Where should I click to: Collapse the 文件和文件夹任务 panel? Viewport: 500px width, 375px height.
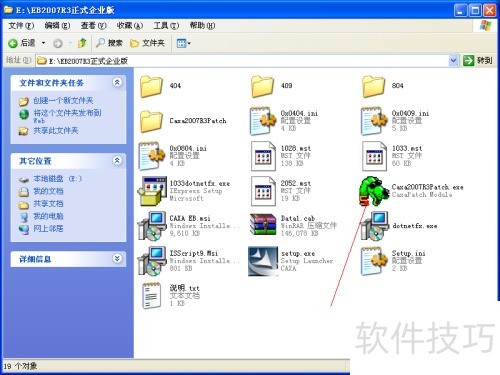tap(117, 82)
